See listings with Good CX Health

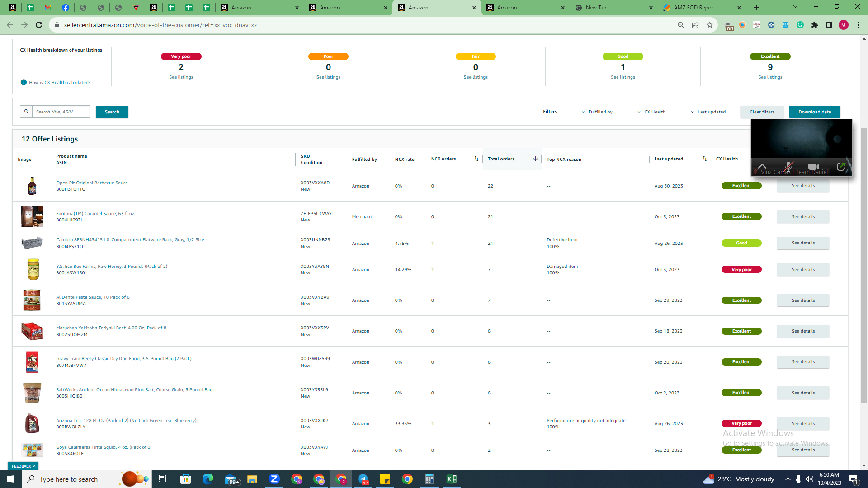[x=623, y=77]
